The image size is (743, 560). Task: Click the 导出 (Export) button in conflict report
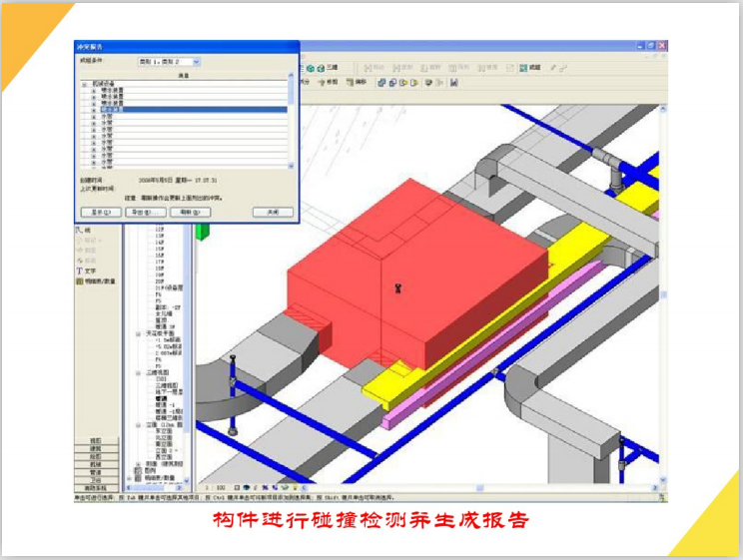coord(142,212)
